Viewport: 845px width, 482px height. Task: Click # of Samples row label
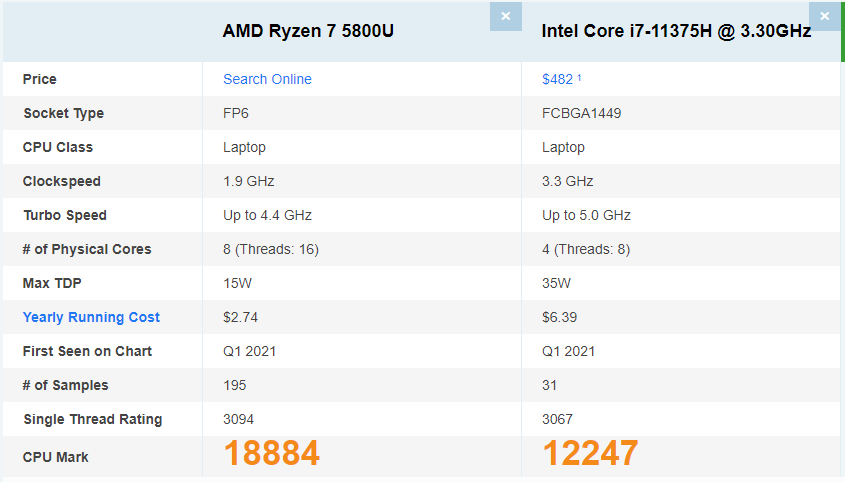65,385
